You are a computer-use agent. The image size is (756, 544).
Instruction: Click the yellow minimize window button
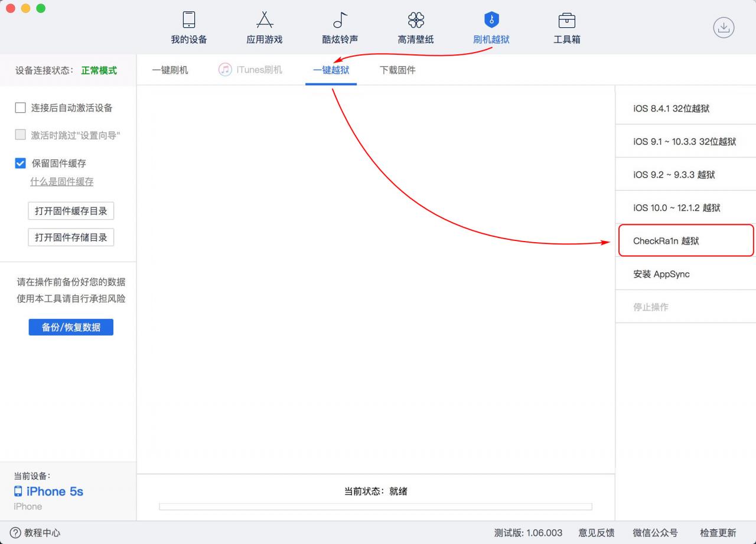click(x=25, y=8)
